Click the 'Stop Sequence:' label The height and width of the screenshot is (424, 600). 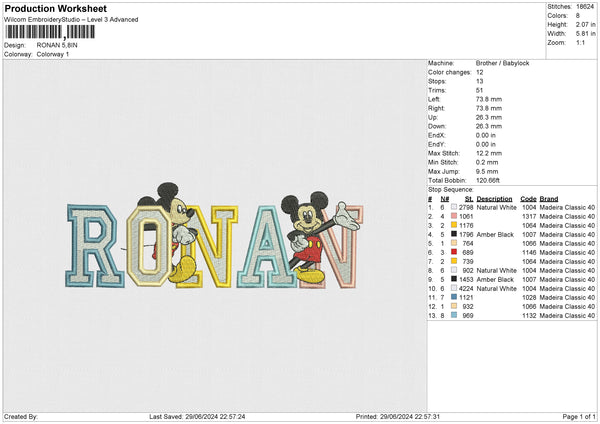pyautogui.click(x=450, y=188)
